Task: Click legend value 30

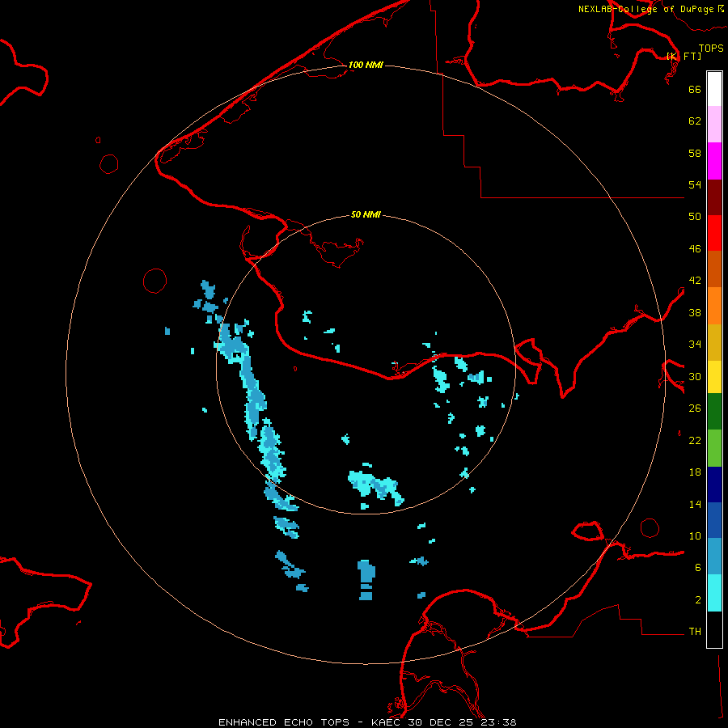Action: pyautogui.click(x=695, y=376)
